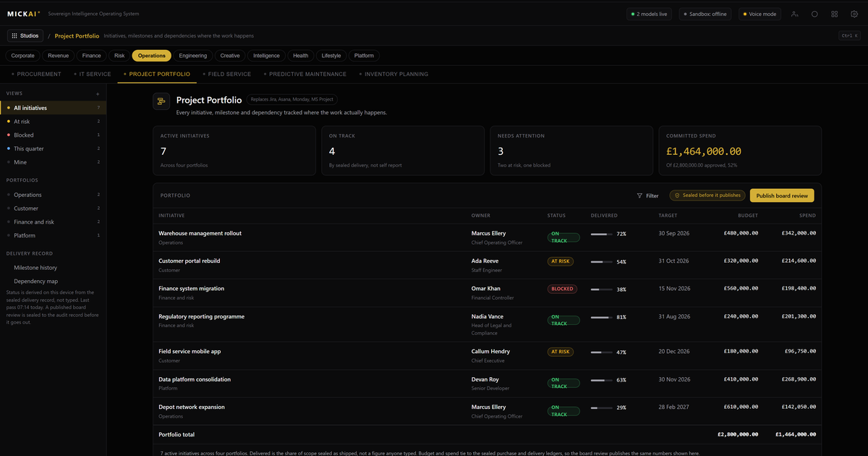Switch to the Predictive Maintenance tab
Screen dimensions: 868x456
click(x=305, y=74)
